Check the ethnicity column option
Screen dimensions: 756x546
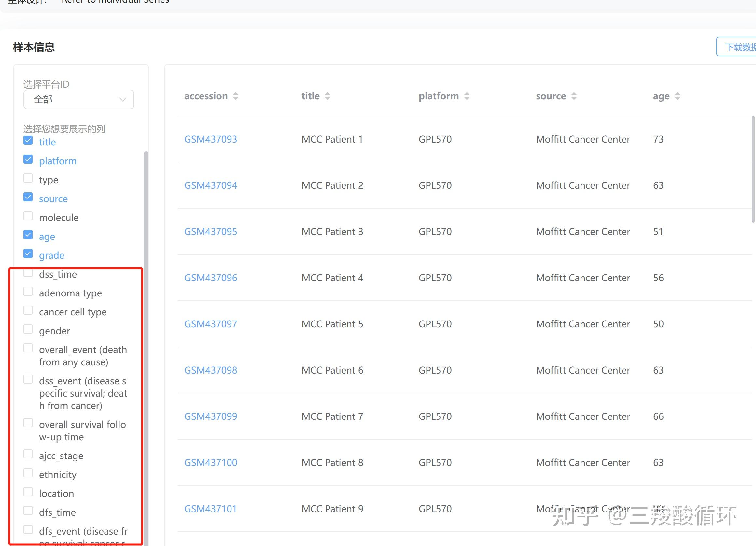coord(28,473)
